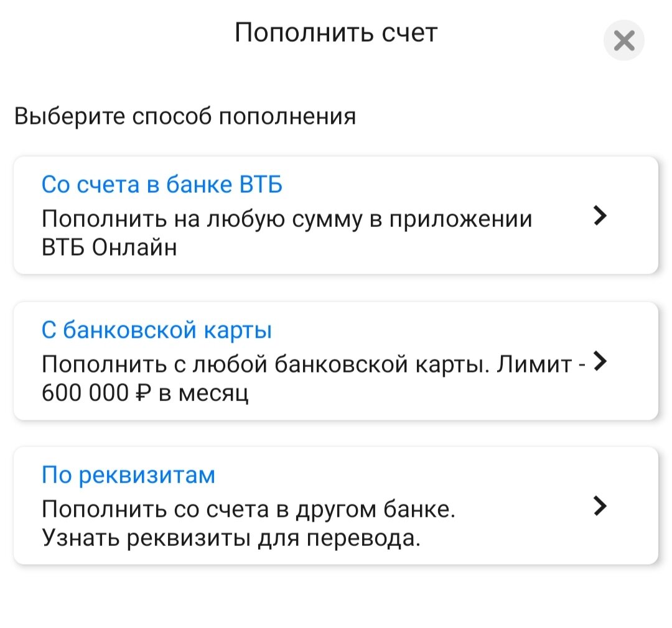Click the chevron next to "Со счета в банке ВТБ"
The image size is (672, 628).
(599, 216)
